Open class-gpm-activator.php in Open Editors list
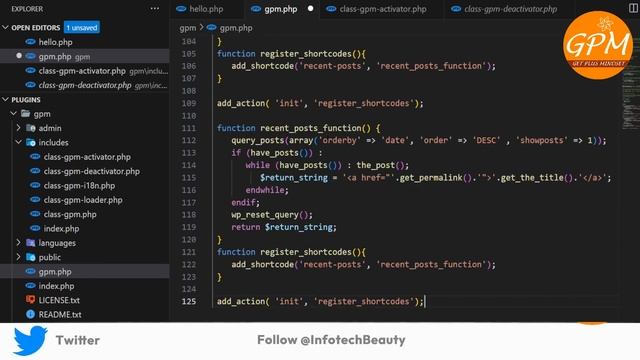This screenshot has width=640, height=360. point(84,71)
